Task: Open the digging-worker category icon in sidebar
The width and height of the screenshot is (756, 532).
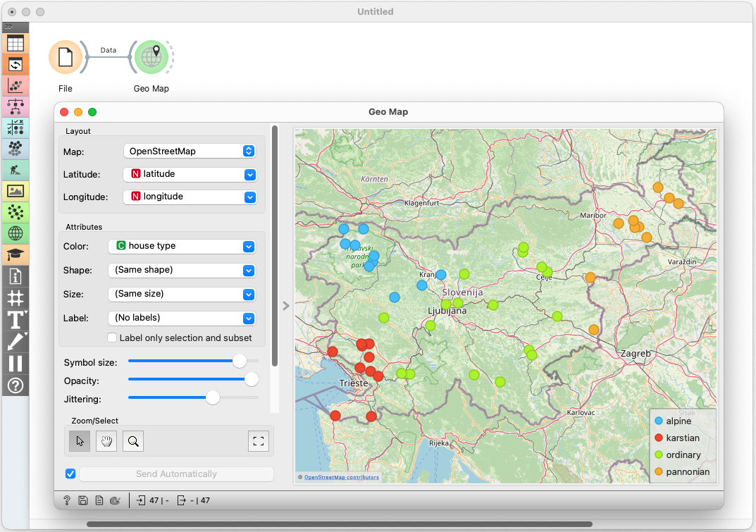Action: [16, 170]
